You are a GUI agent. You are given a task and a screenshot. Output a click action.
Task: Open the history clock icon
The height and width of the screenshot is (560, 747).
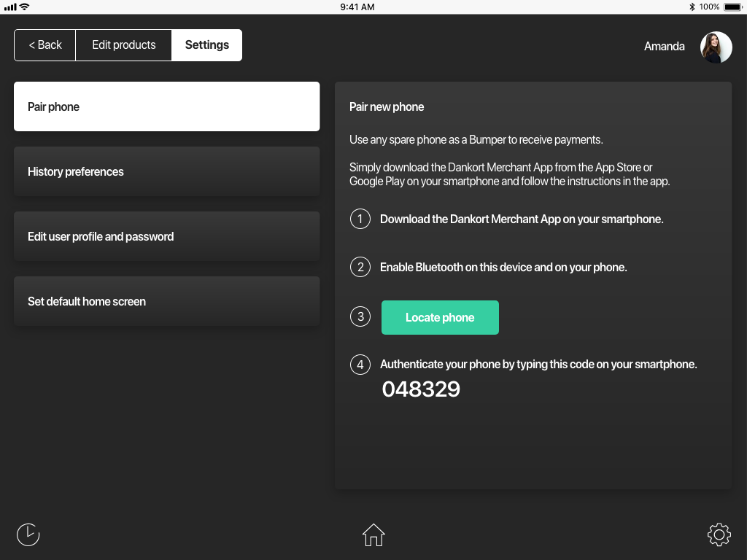[28, 534]
